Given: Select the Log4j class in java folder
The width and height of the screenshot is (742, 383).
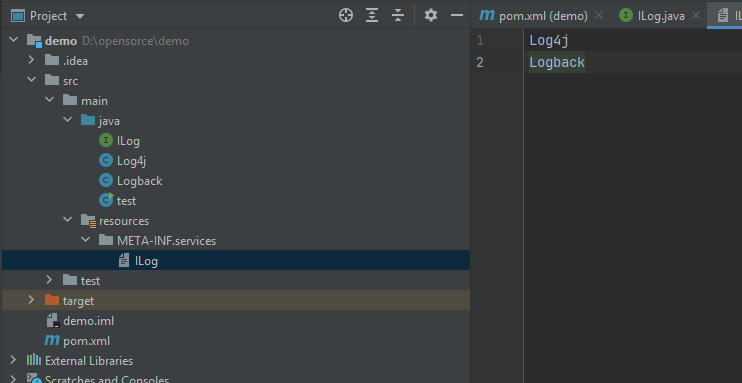Looking at the screenshot, I should pos(131,161).
